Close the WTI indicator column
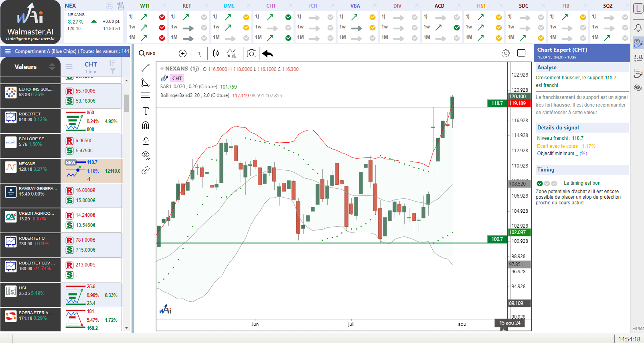The image size is (644, 343). 164,6
